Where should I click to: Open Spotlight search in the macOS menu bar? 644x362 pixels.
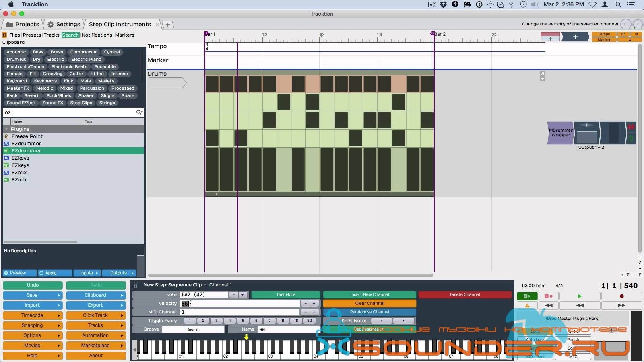(618, 4)
